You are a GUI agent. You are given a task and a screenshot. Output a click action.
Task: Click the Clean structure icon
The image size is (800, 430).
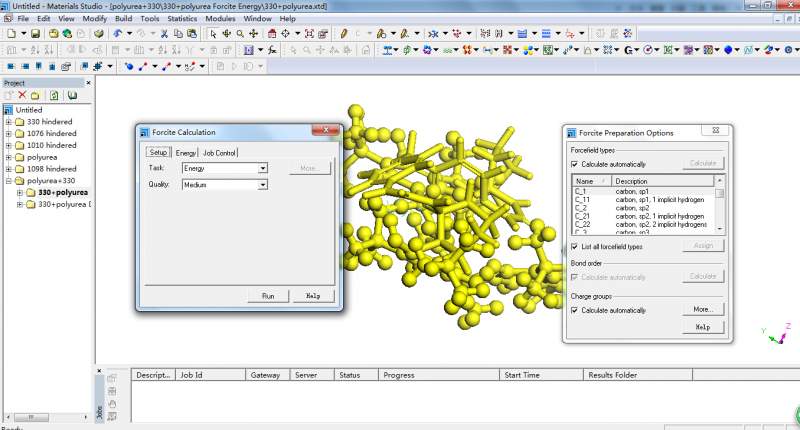(433, 34)
